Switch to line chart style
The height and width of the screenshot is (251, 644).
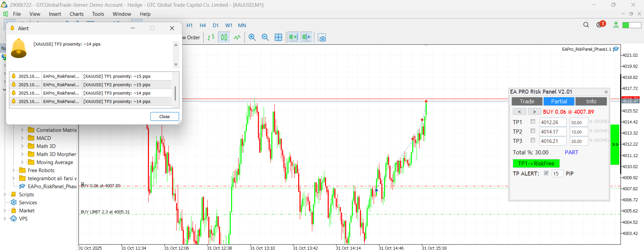(x=237, y=38)
